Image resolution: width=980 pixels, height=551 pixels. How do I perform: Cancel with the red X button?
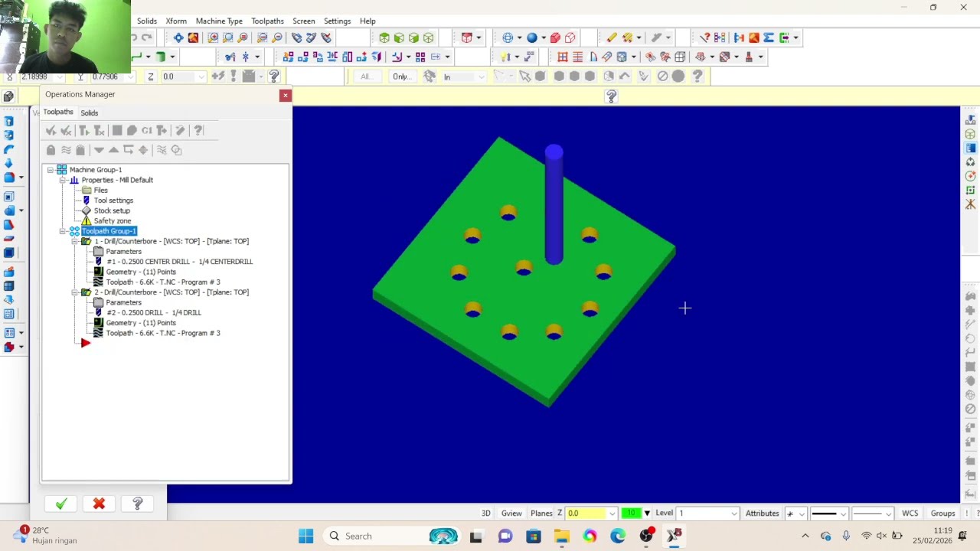pyautogui.click(x=99, y=504)
